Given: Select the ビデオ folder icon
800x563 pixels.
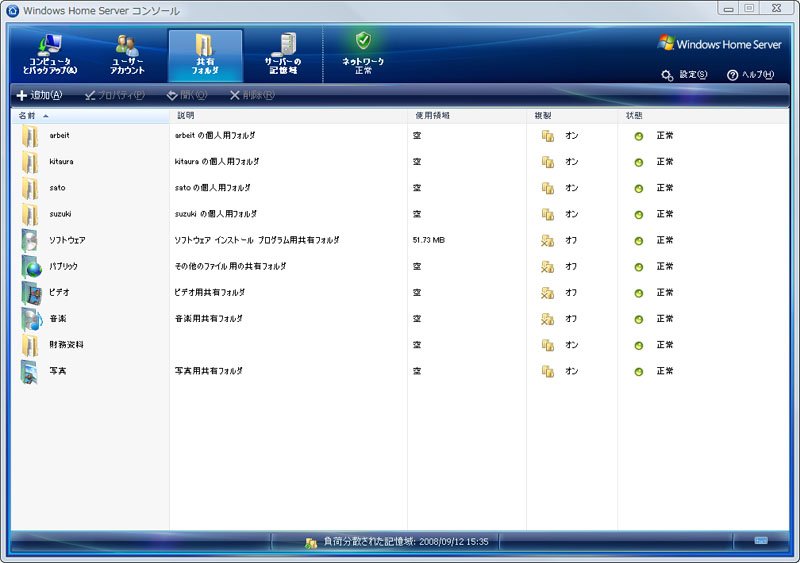Looking at the screenshot, I should click(x=31, y=293).
